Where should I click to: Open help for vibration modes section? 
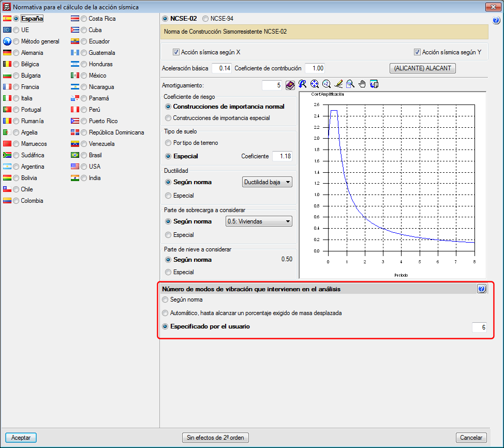pyautogui.click(x=482, y=289)
